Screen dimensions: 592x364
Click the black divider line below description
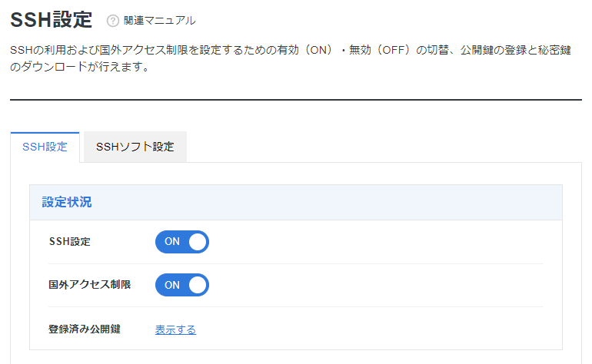[x=296, y=100]
